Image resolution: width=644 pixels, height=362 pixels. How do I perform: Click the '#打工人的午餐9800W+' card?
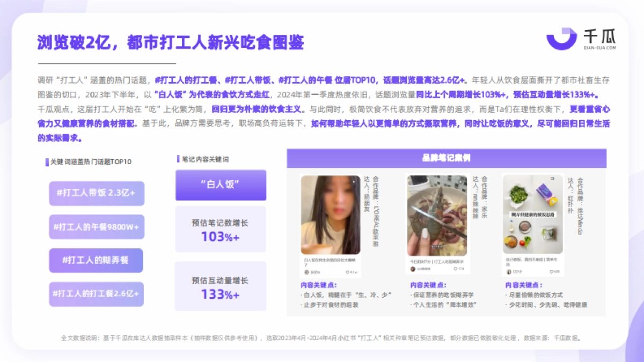tap(96, 227)
